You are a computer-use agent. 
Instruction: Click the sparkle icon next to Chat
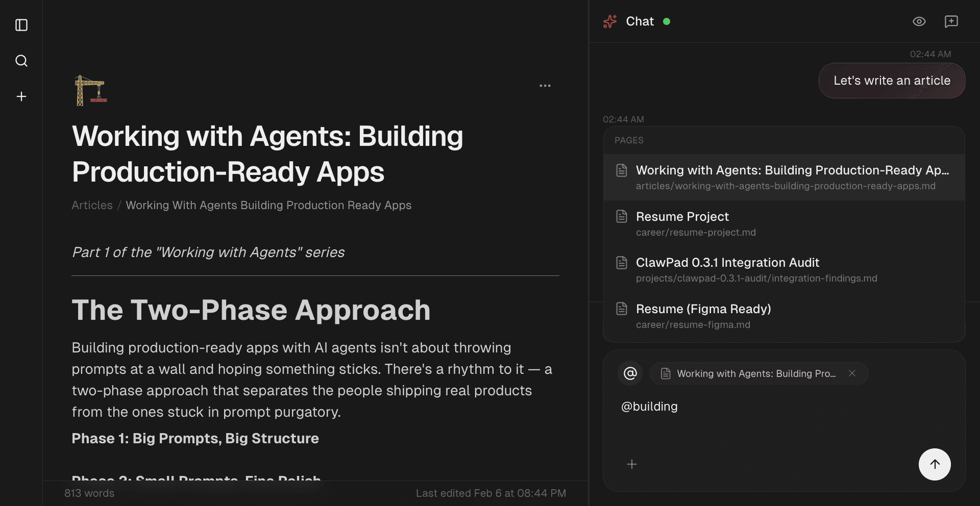[x=610, y=21]
